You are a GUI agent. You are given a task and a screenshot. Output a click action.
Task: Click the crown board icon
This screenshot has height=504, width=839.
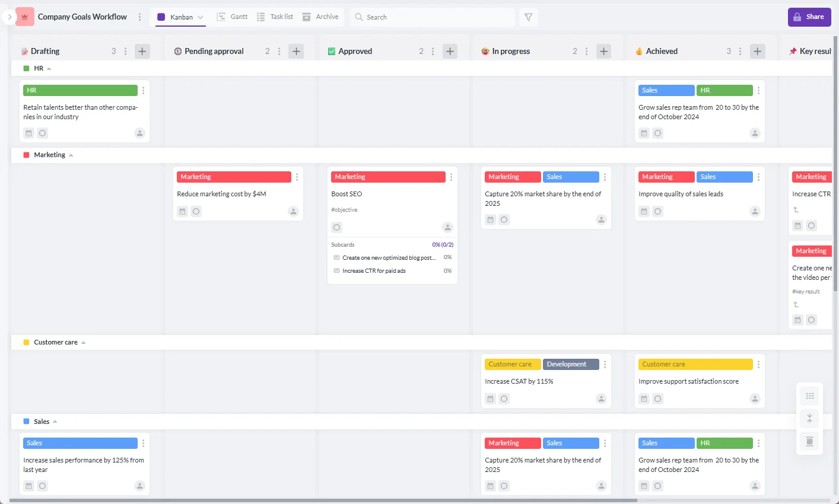pyautogui.click(x=25, y=17)
